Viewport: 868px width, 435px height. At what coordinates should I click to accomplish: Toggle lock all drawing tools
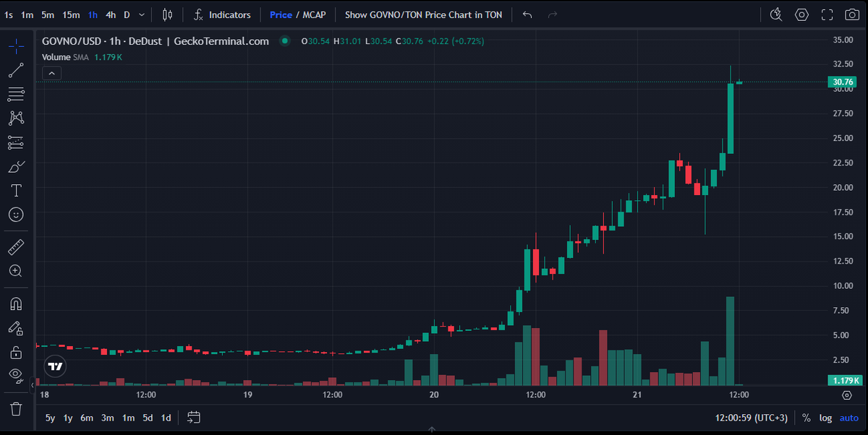(x=16, y=352)
